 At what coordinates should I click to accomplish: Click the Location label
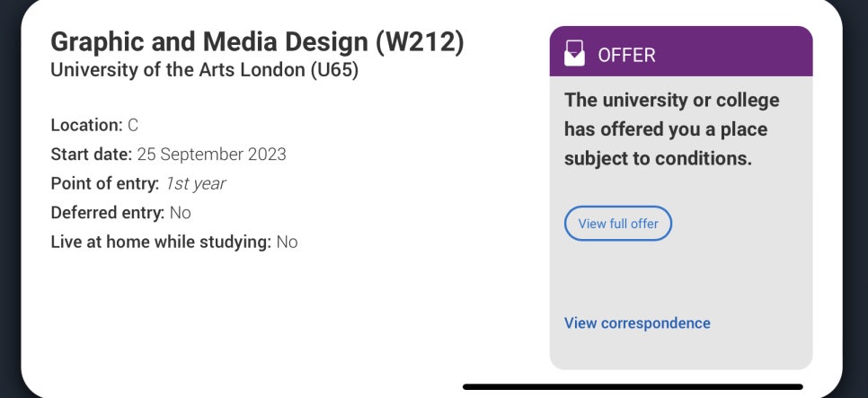(86, 125)
